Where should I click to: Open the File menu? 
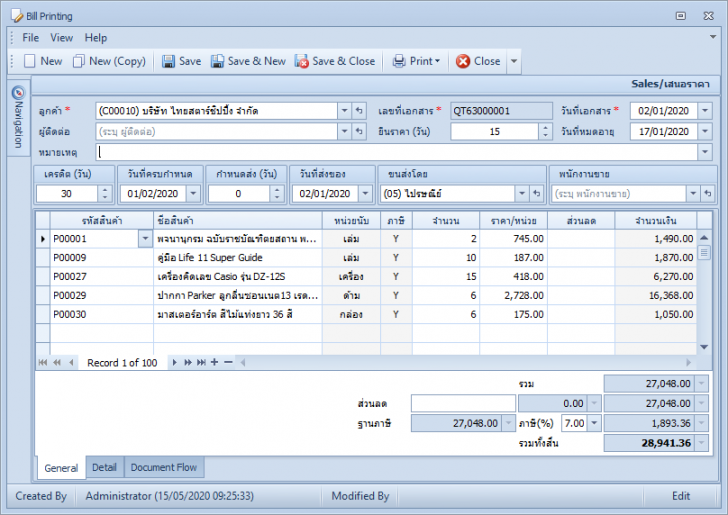30,38
